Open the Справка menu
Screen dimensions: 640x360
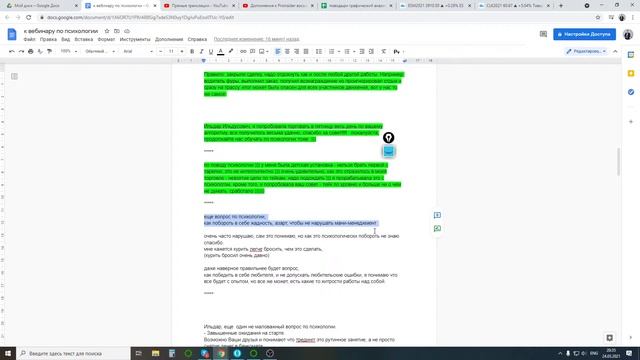(x=197, y=39)
